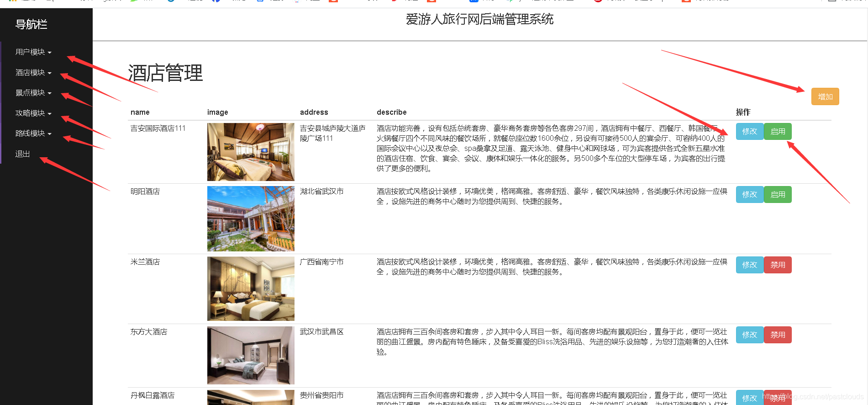Click the name column header

coord(140,112)
